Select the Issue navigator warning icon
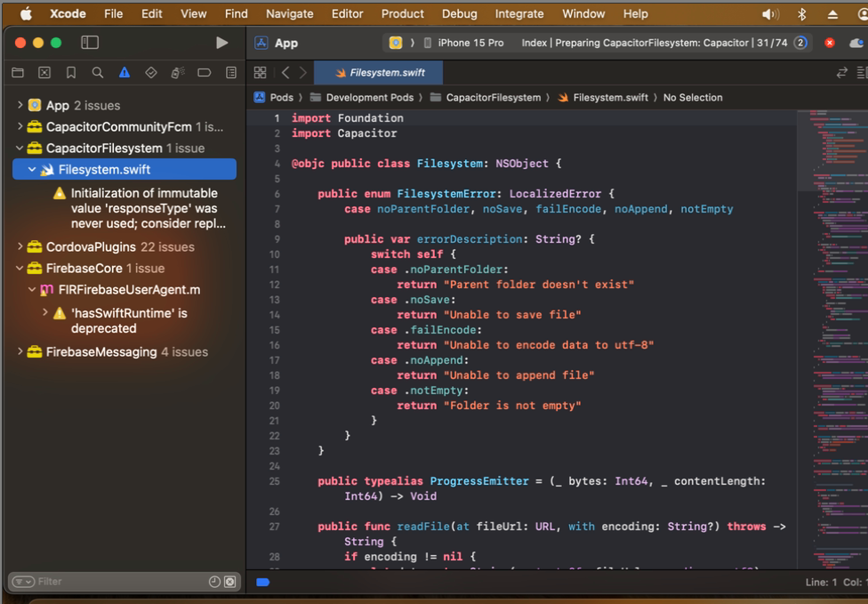This screenshot has width=868, height=604. tap(124, 73)
